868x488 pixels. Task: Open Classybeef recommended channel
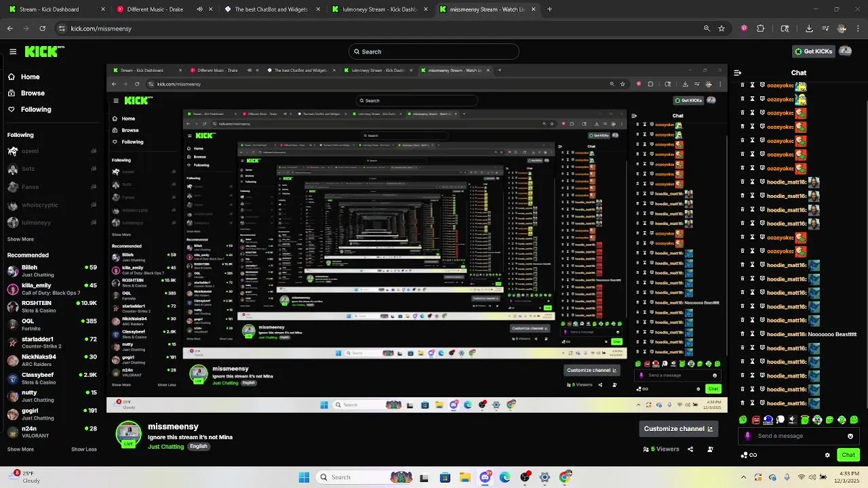click(x=52, y=378)
